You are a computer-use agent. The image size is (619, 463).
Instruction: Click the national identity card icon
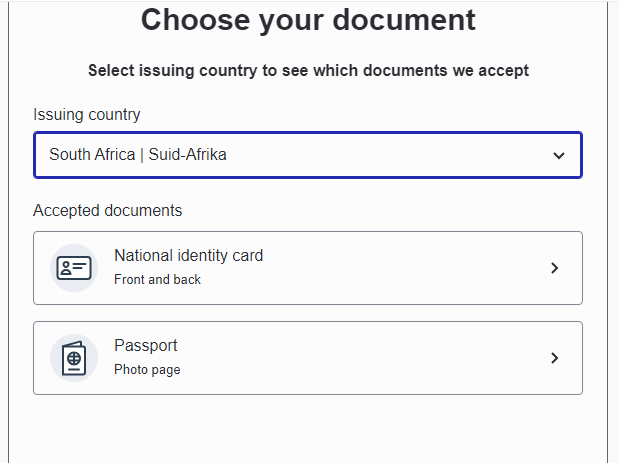pyautogui.click(x=74, y=268)
